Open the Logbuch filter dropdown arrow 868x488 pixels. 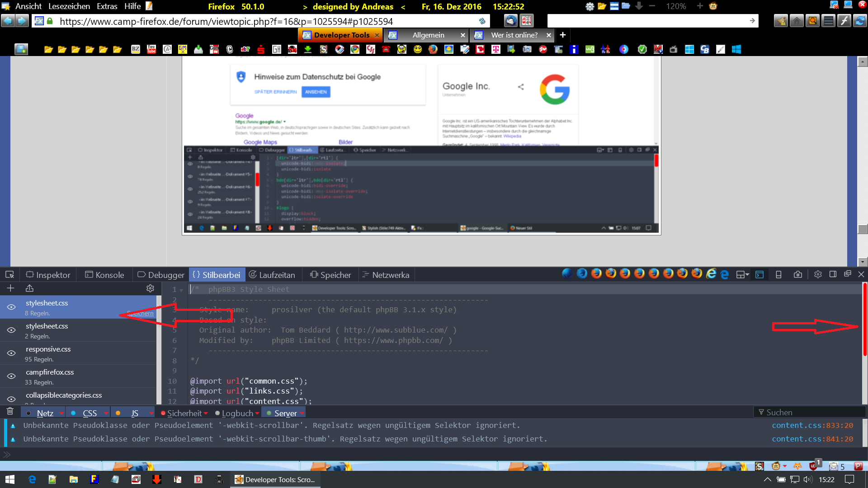pos(257,413)
